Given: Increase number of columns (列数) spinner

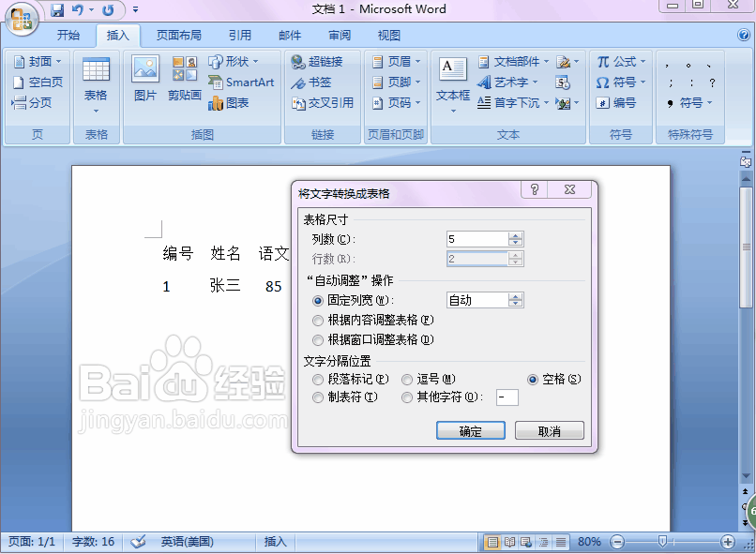Looking at the screenshot, I should tap(515, 236).
